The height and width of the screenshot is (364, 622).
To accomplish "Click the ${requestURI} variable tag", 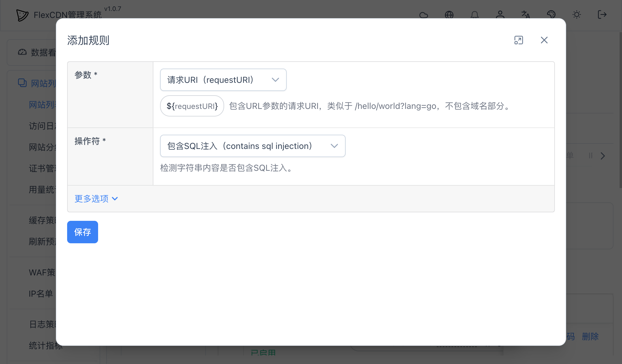I will (x=192, y=106).
